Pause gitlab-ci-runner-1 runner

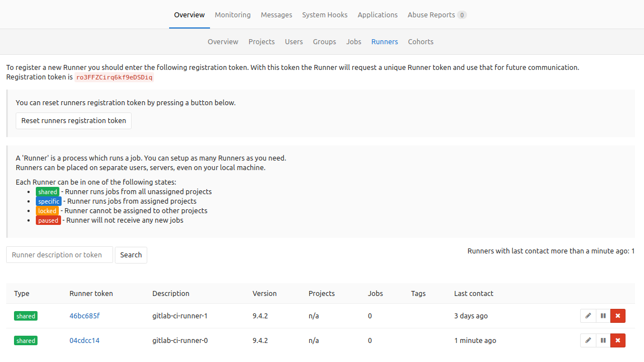pos(603,316)
